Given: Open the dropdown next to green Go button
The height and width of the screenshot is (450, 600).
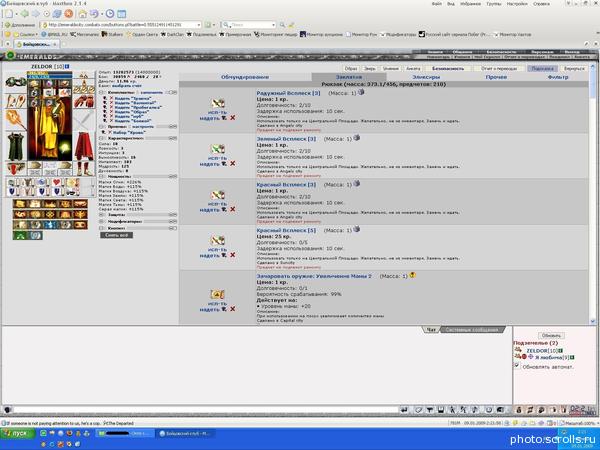Looking at the screenshot, I should click(x=214, y=25).
